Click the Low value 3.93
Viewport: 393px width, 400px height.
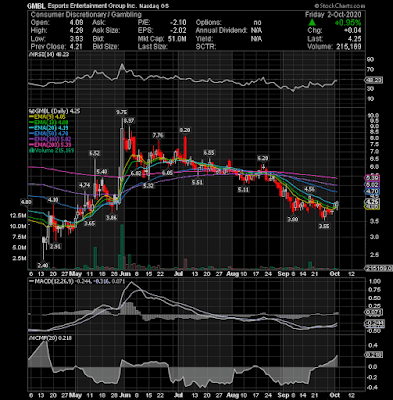(76, 39)
